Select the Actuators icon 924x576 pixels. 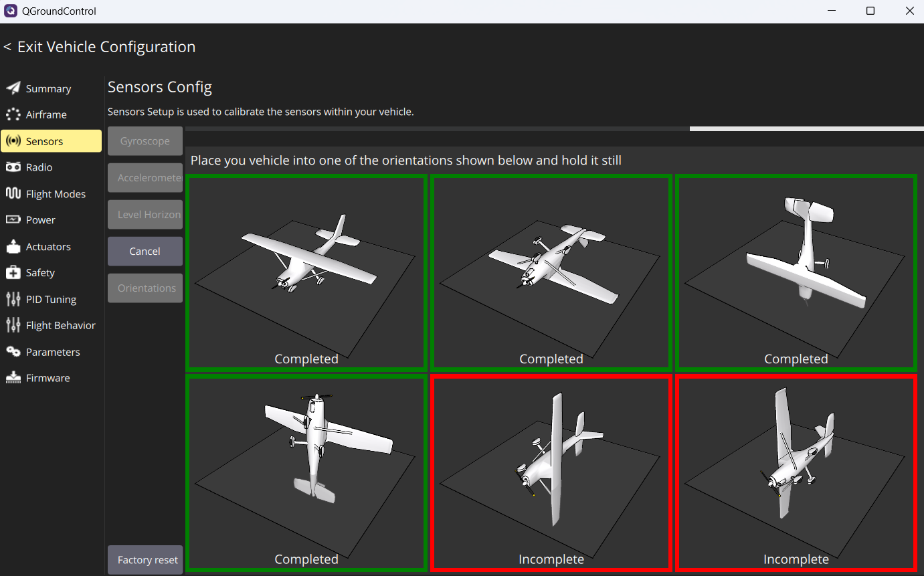[13, 246]
